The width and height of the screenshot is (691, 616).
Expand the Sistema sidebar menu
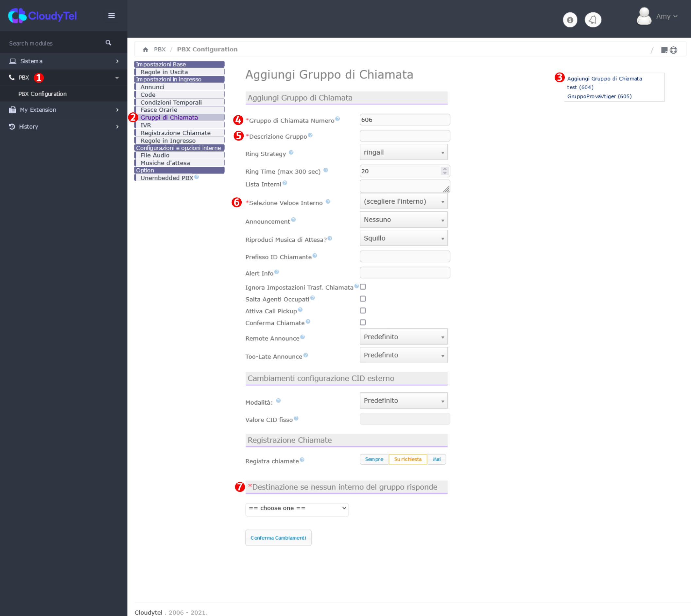[x=64, y=61]
